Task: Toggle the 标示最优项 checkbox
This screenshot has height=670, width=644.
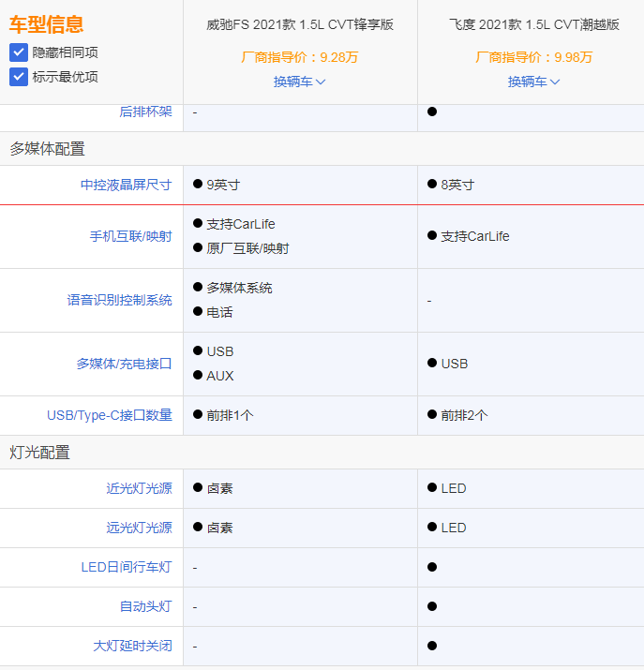Action: (19, 77)
